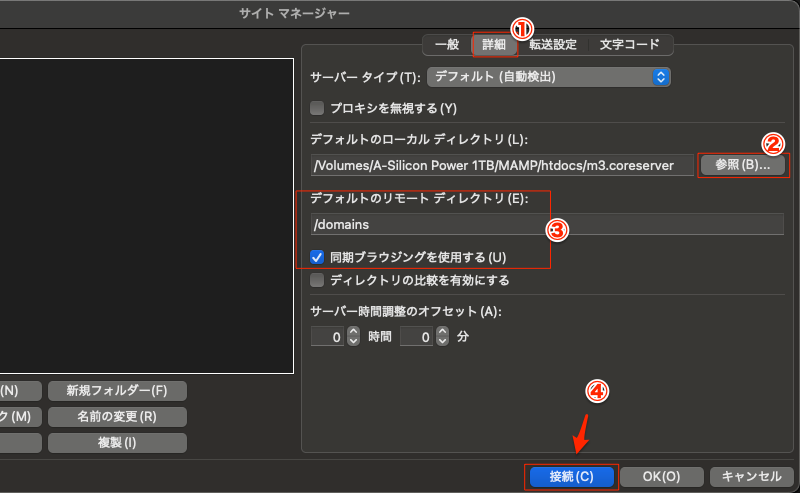The height and width of the screenshot is (493, 800).
Task: Click the 名前の変更(R) rename button
Action: [117, 416]
